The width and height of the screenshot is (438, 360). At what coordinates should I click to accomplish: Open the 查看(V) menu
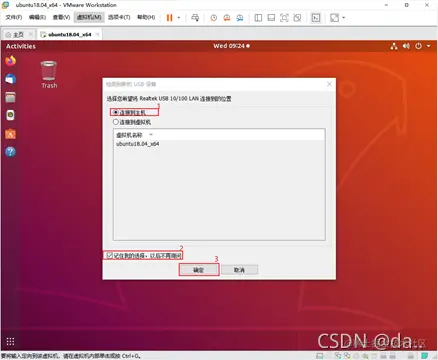click(x=61, y=17)
